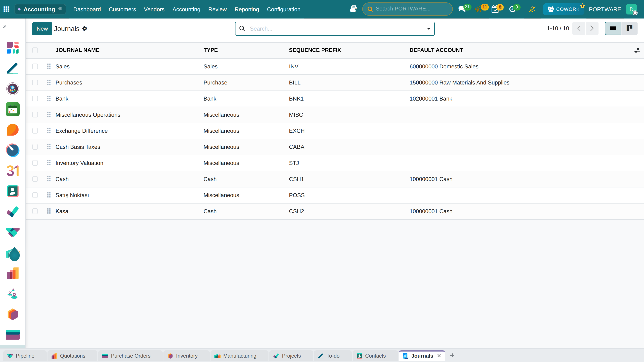644x362 pixels.
Task: Switch to kanban view
Action: click(629, 28)
